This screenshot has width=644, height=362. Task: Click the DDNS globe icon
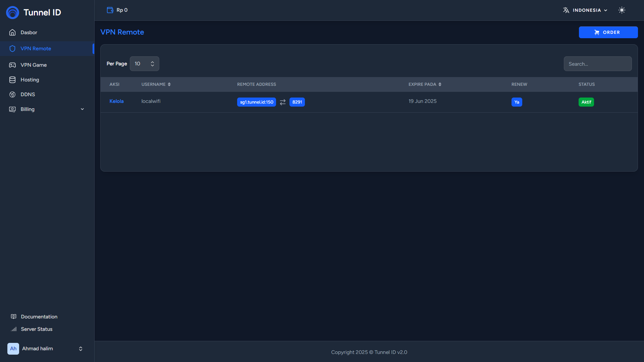pyautogui.click(x=12, y=95)
